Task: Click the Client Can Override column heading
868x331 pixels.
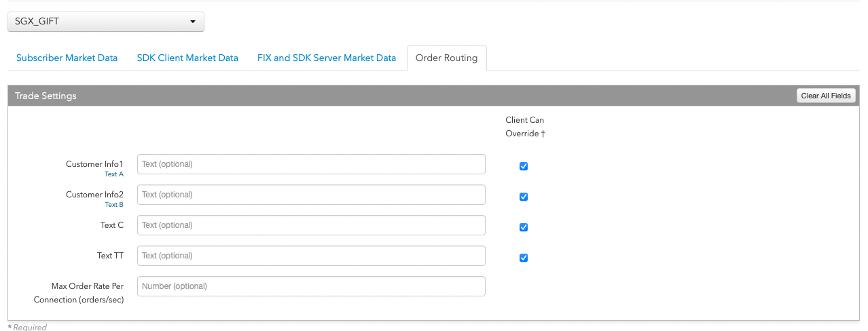Action: pyautogui.click(x=525, y=127)
